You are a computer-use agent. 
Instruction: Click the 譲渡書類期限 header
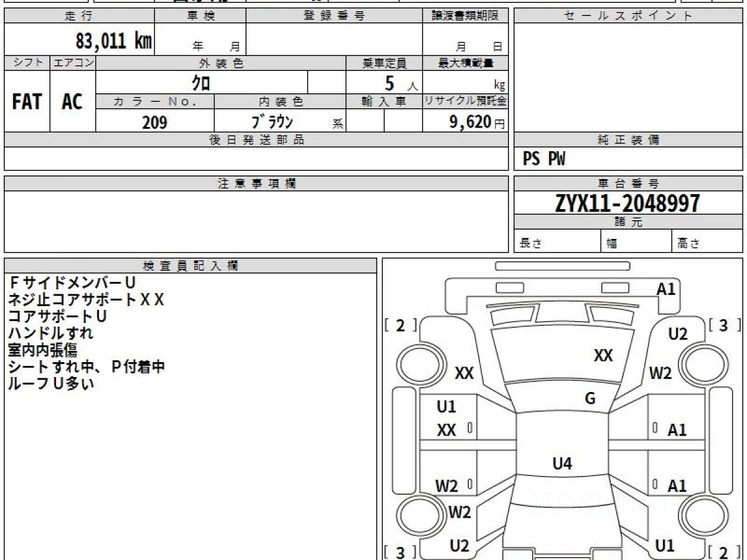pos(466,16)
